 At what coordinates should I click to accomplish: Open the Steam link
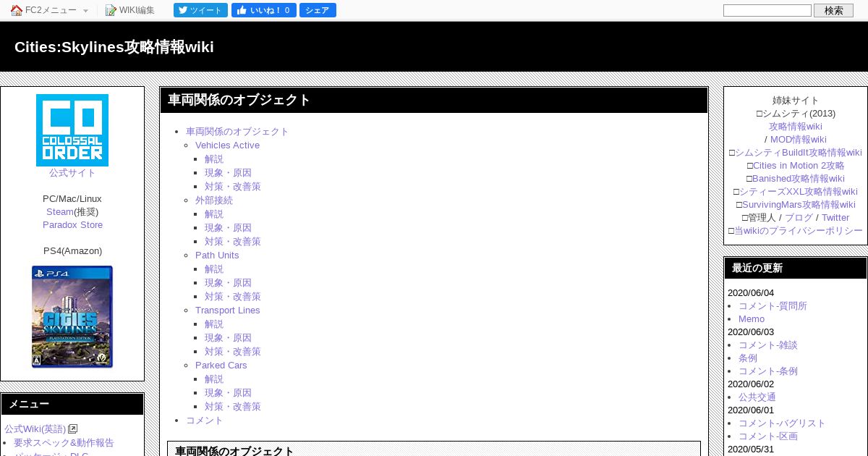[x=59, y=212]
